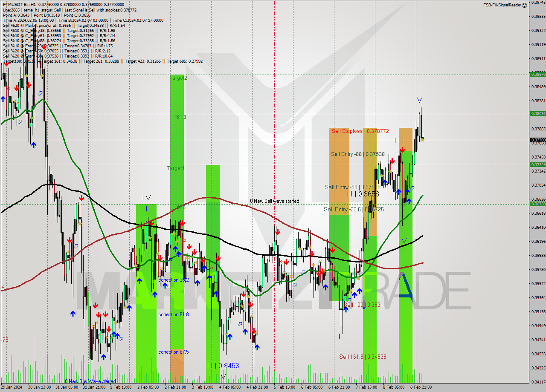Click the 0.38915 price axis label

click(x=538, y=58)
